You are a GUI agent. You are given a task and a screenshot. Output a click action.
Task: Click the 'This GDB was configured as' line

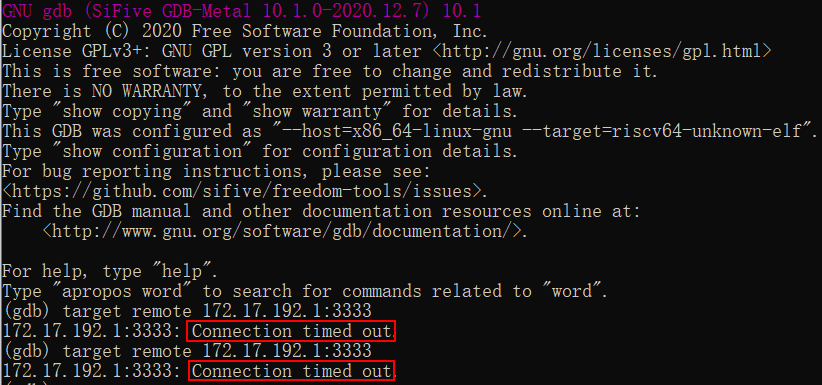409,131
